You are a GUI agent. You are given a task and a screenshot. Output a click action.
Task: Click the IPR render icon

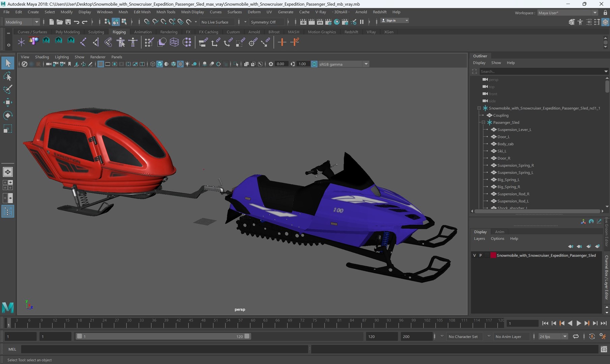[x=320, y=22]
